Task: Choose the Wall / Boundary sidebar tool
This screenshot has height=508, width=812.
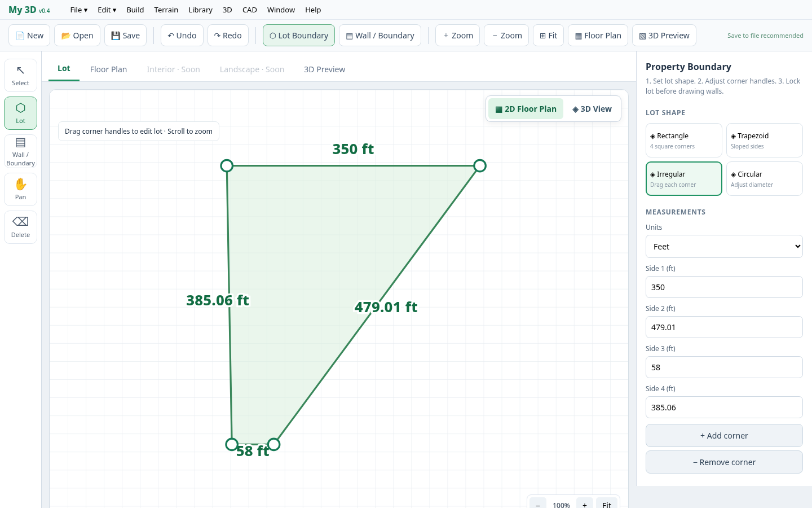Action: click(x=20, y=151)
